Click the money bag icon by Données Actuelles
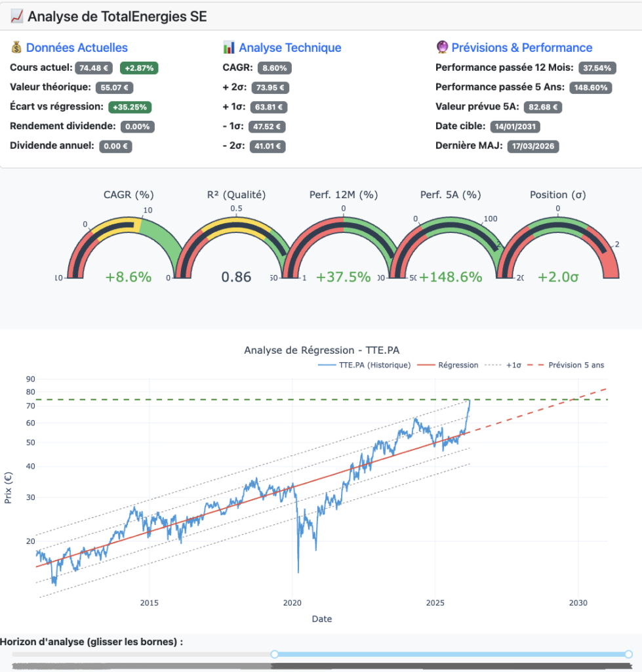This screenshot has width=642, height=672. point(17,47)
